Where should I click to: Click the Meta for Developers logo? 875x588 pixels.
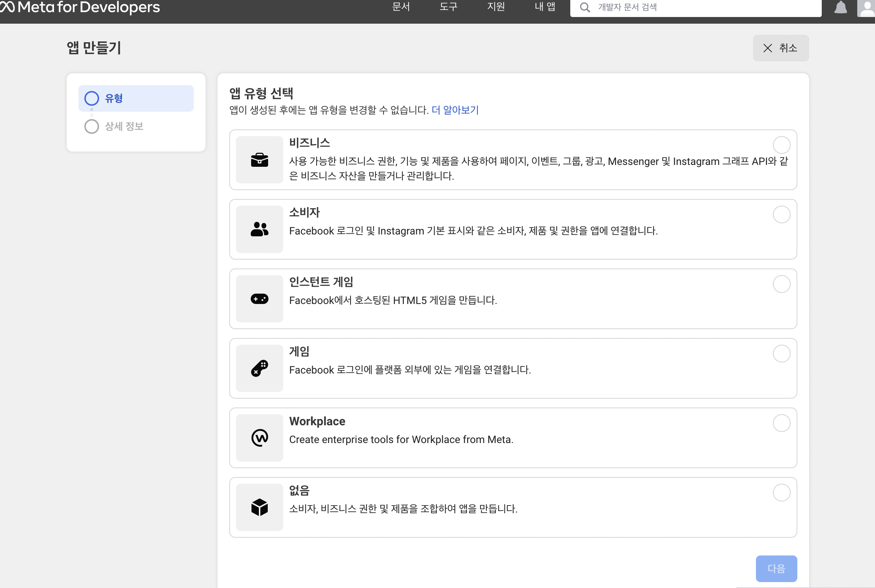(x=80, y=7)
